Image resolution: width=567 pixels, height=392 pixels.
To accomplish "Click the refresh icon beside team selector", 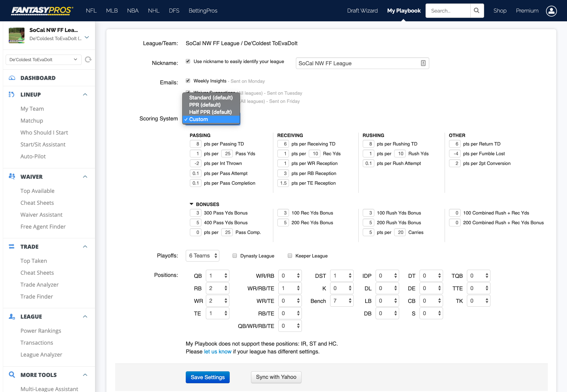I will (x=88, y=60).
